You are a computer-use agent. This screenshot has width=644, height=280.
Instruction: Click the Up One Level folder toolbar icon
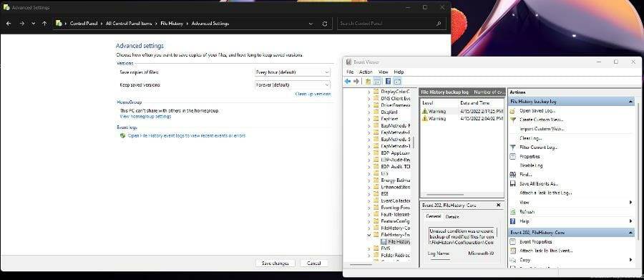(368, 82)
